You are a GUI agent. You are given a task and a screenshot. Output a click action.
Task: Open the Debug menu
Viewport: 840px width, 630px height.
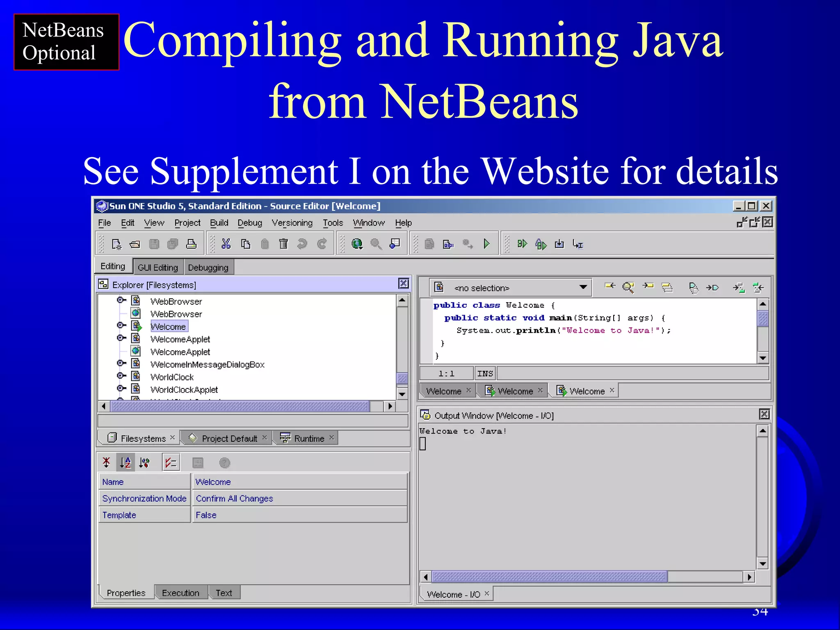click(250, 223)
